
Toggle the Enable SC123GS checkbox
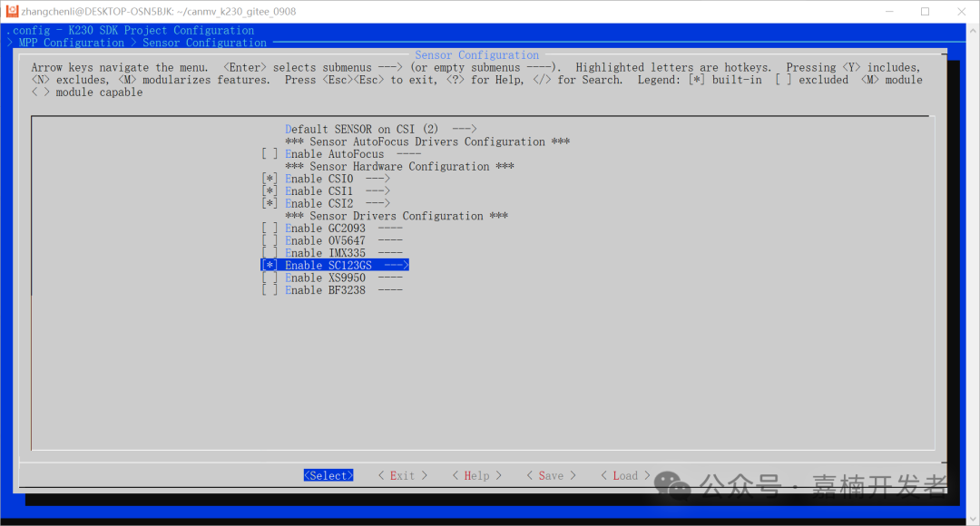pyautogui.click(x=269, y=266)
